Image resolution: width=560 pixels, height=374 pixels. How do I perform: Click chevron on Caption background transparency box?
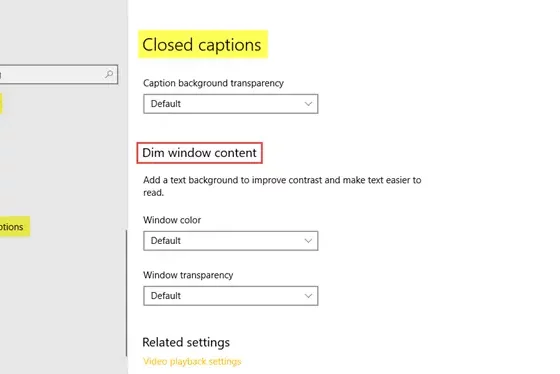(x=308, y=104)
